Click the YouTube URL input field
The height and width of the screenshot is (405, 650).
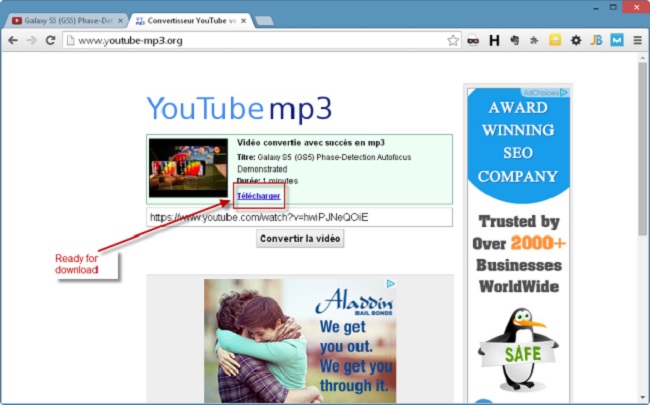point(299,217)
